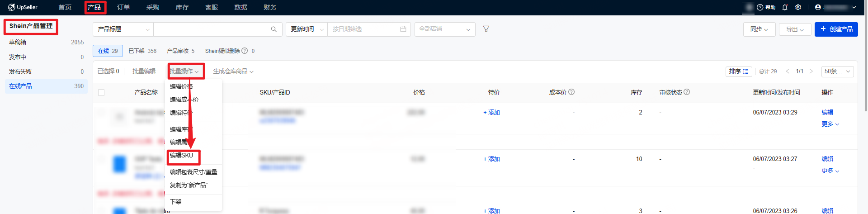This screenshot has width=868, height=214.
Task: Open the 批量操作 dropdown
Action: click(x=184, y=71)
